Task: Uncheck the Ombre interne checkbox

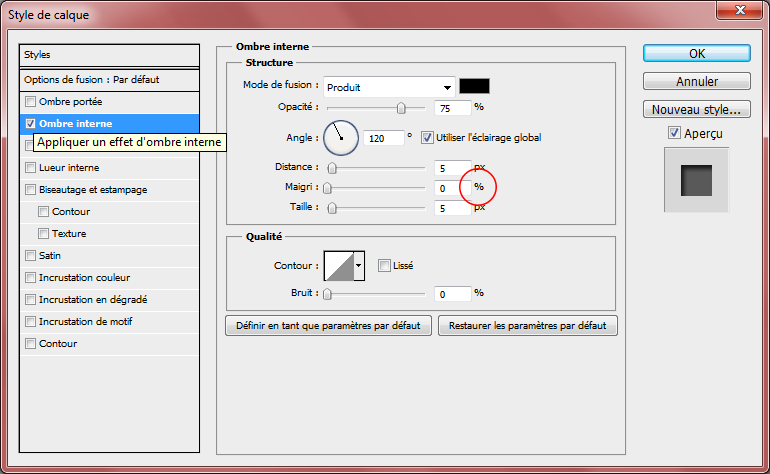Action: coord(31,124)
